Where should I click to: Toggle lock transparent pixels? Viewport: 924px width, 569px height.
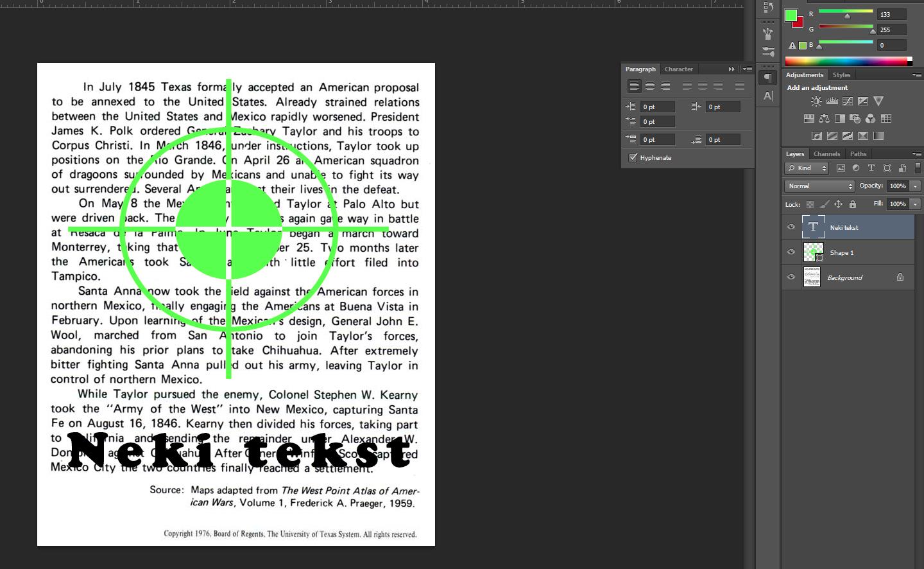[810, 204]
